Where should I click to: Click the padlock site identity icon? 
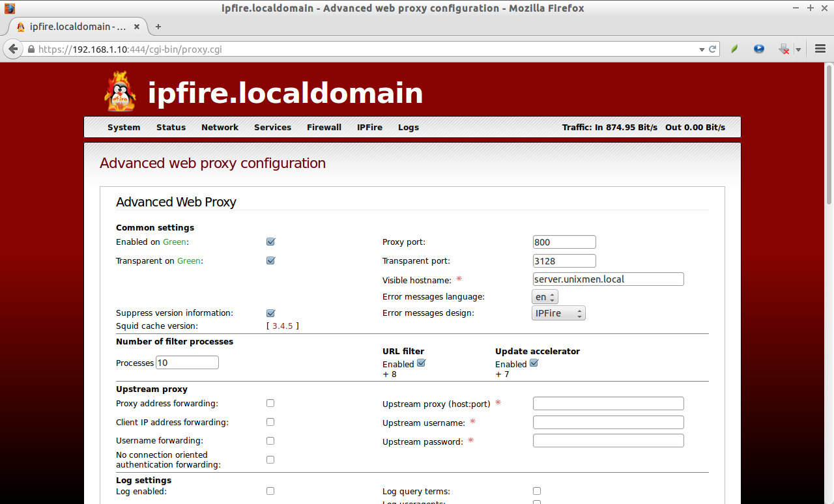(x=31, y=49)
